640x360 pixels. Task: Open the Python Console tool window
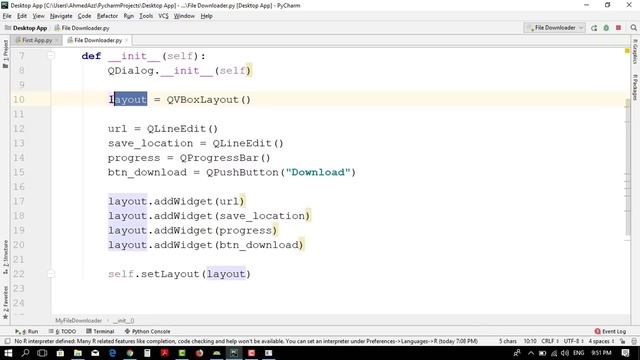pyautogui.click(x=147, y=331)
